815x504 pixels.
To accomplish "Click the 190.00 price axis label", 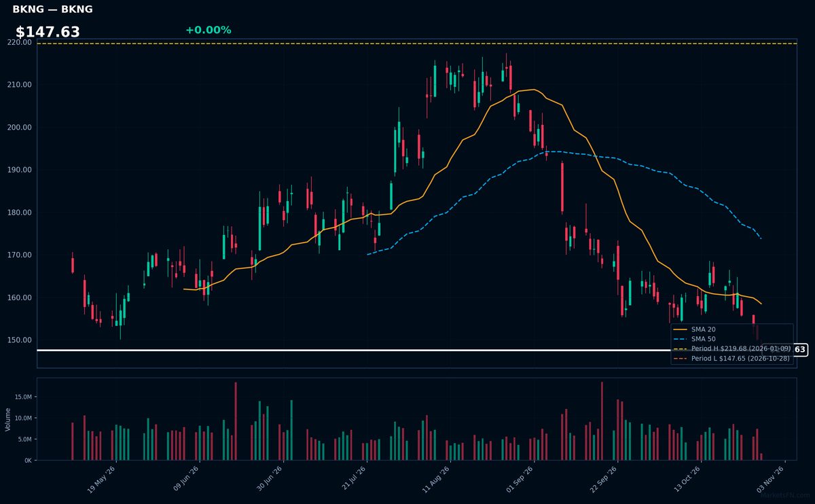I will tap(20, 170).
